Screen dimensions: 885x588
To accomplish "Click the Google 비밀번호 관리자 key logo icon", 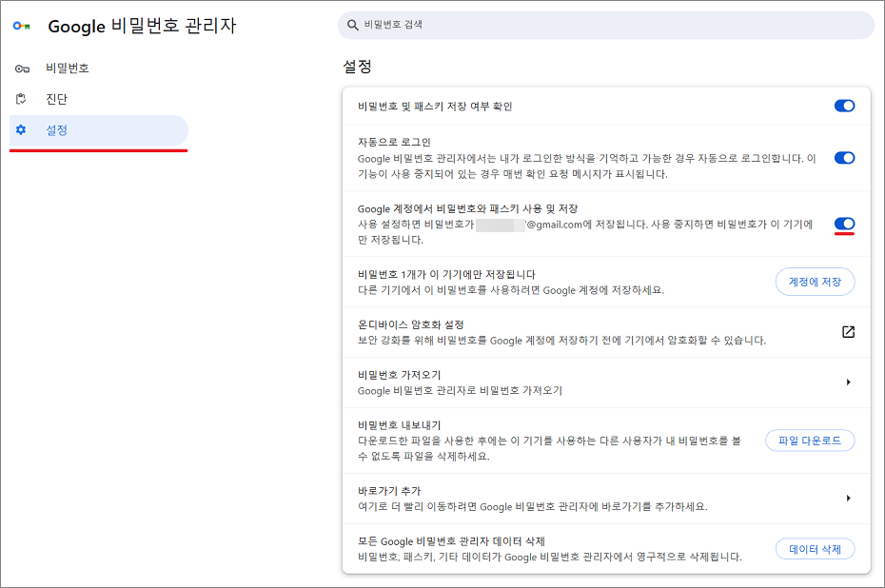I will pos(21,27).
